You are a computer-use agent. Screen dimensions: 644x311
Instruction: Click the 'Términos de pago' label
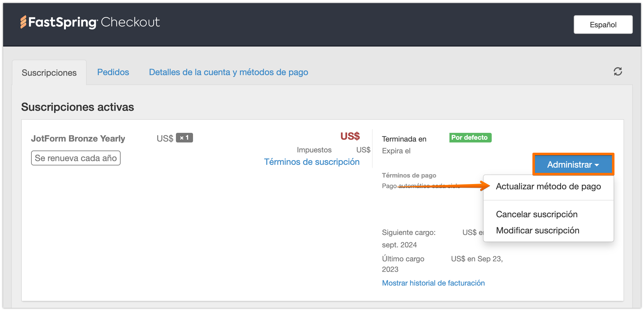[409, 175]
